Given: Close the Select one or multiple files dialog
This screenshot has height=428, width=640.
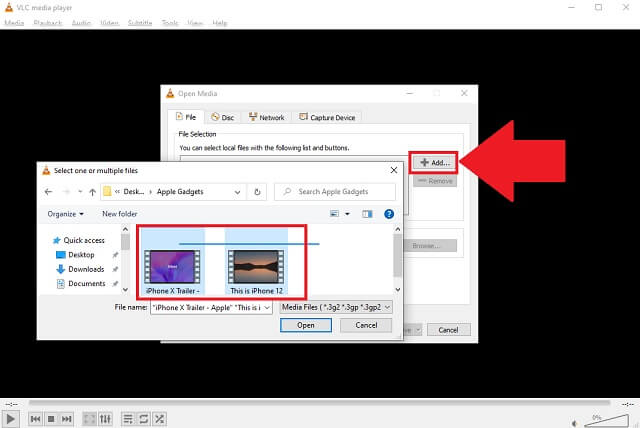Looking at the screenshot, I should [394, 170].
